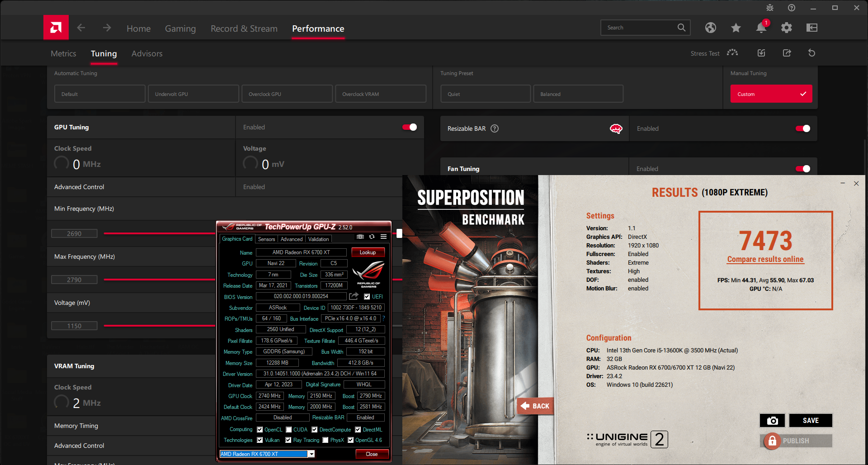Screen dimensions: 868x465
Task: Click ROG logo in GPU-Z
Action: 368,274
